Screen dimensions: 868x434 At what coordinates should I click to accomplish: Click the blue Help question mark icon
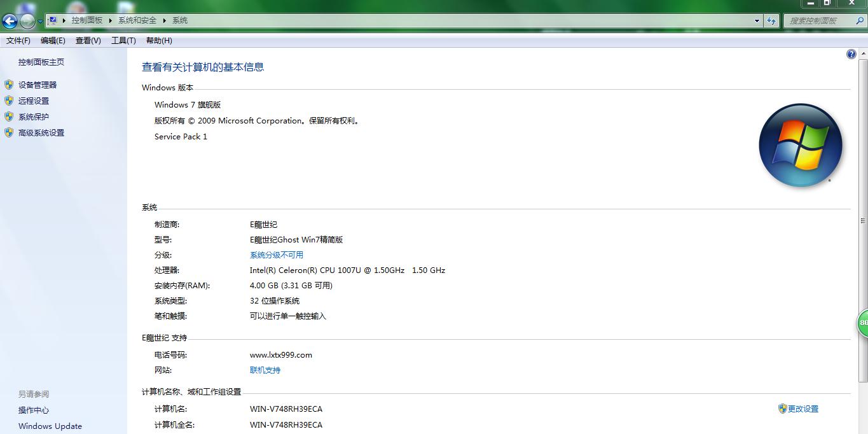click(850, 53)
